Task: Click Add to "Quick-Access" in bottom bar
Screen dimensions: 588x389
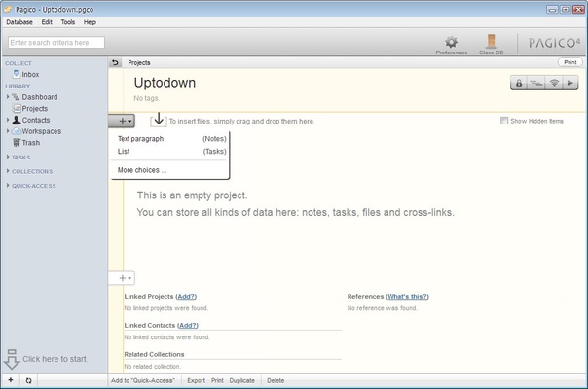Action: tap(143, 381)
